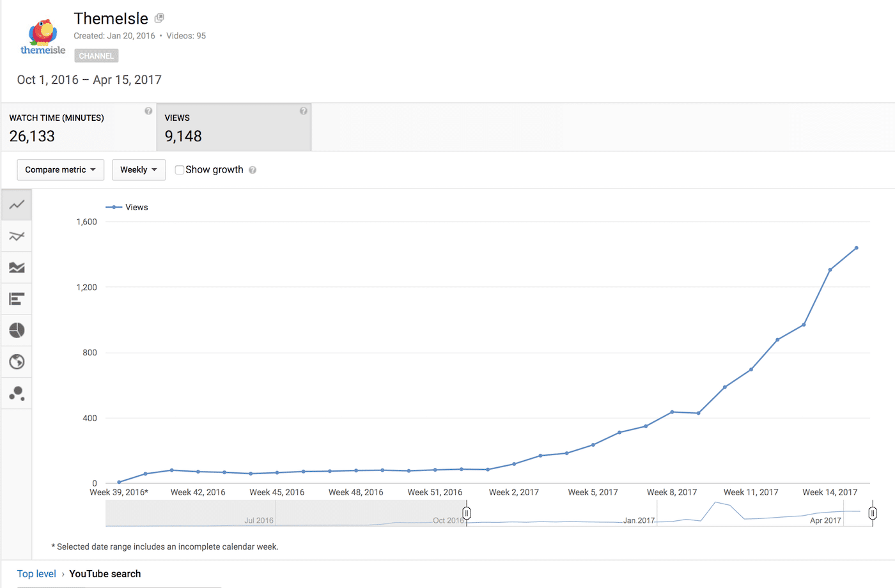Navigate to Top level breadcrumb link
Viewport: 895px width, 588px height.
coord(36,573)
